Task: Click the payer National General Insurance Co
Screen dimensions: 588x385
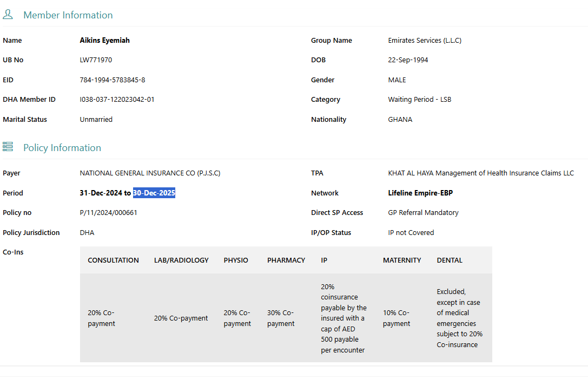Action: click(x=150, y=173)
